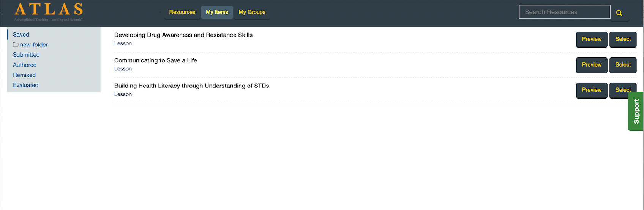Select Building Health Literacy lesson

click(623, 90)
